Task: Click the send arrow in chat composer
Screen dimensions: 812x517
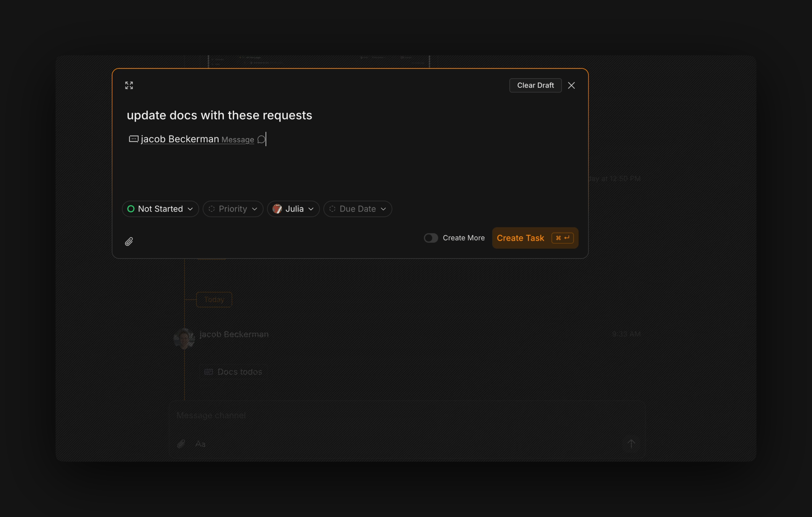Action: pos(631,444)
